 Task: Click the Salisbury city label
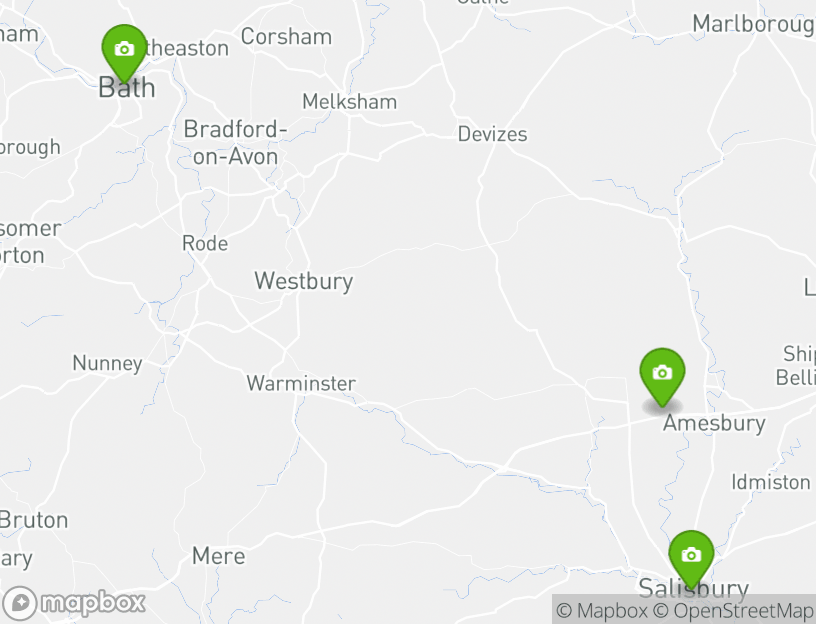coord(693,589)
